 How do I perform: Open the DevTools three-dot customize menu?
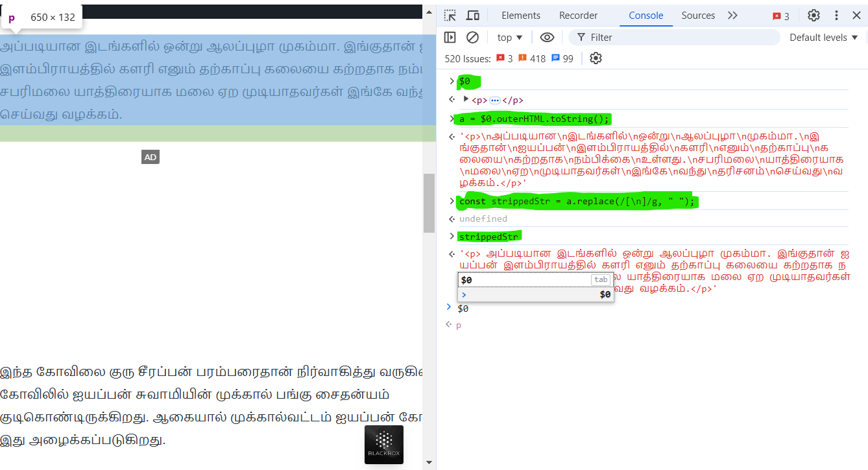(836, 16)
